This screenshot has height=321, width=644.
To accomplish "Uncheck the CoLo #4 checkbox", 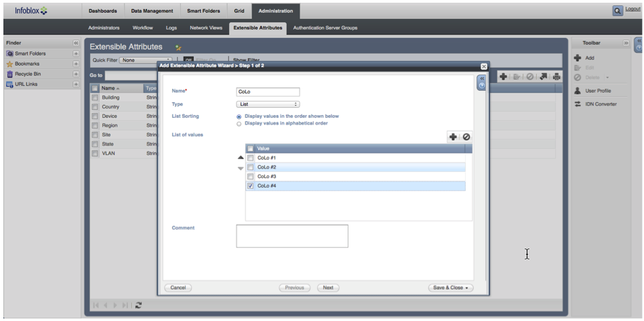I will click(x=250, y=186).
